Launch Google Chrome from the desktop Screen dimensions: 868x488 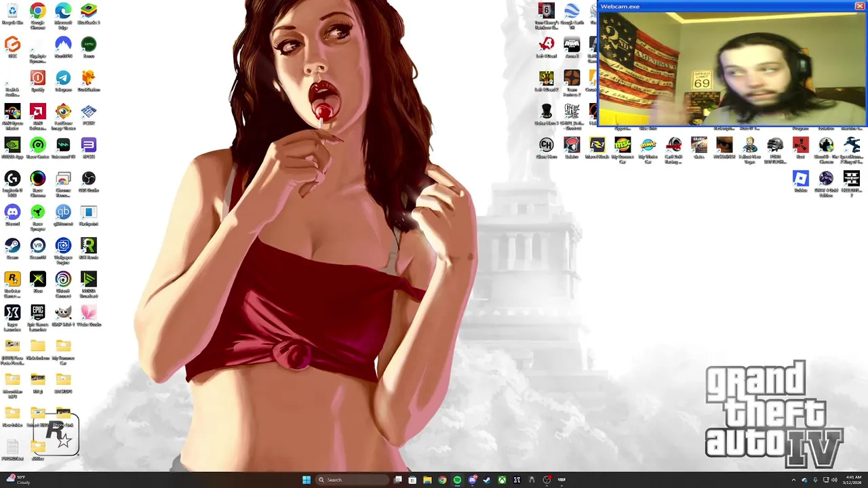click(38, 14)
